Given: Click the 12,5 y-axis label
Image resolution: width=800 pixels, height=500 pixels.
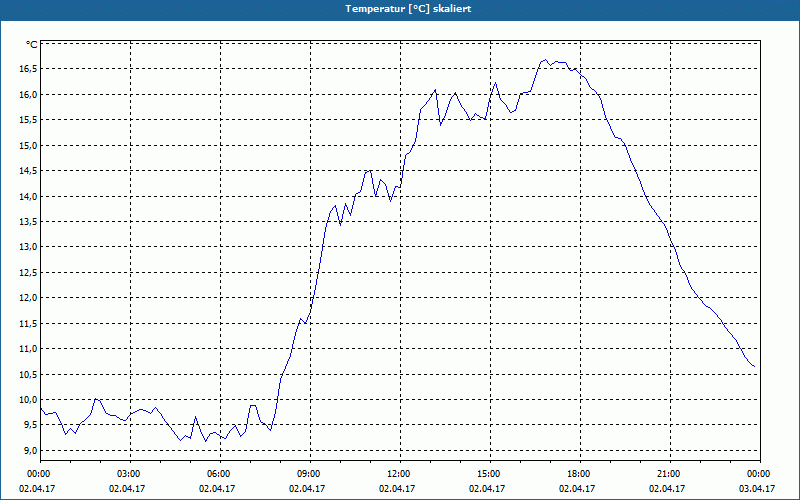Looking at the screenshot, I should (x=28, y=272).
